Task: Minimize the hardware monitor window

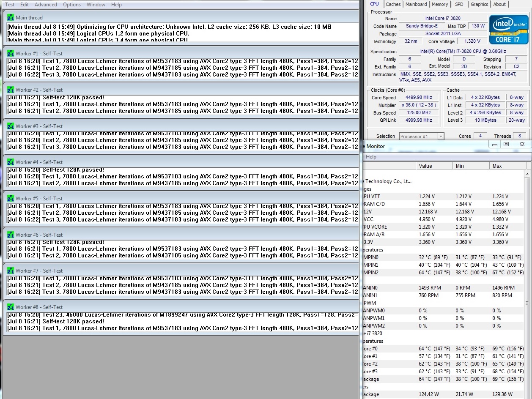Action: point(494,145)
